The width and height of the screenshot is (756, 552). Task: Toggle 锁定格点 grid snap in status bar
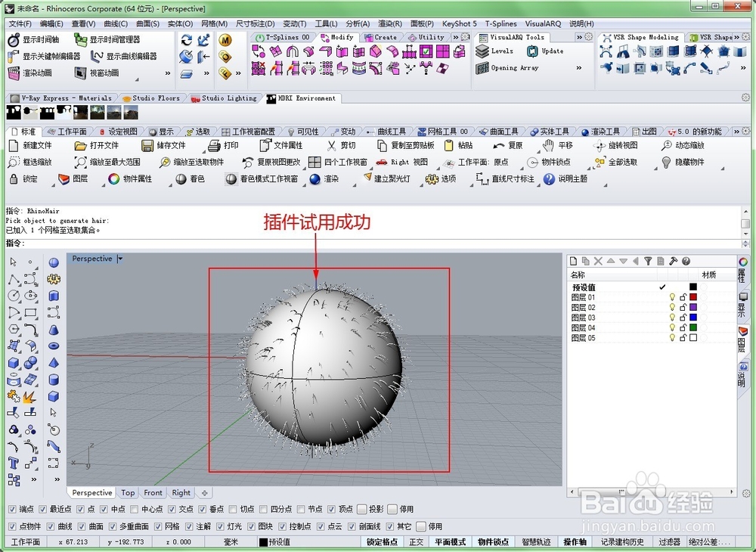click(382, 542)
